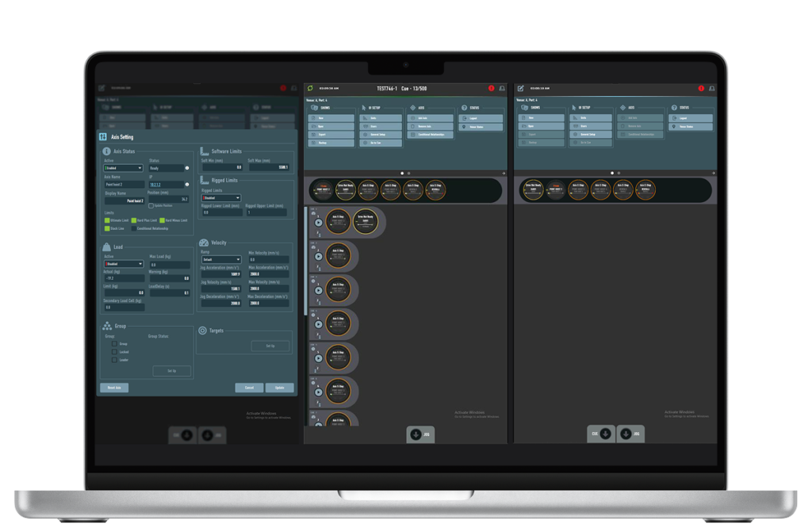Enable the Leader checkbox in Group section
Image resolution: width=812 pixels, height=528 pixels.
114,360
